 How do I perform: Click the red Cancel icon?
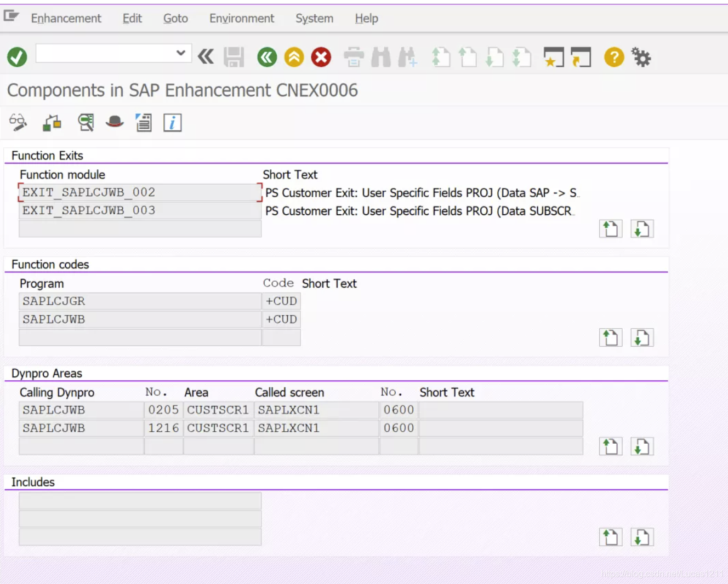tap(321, 57)
